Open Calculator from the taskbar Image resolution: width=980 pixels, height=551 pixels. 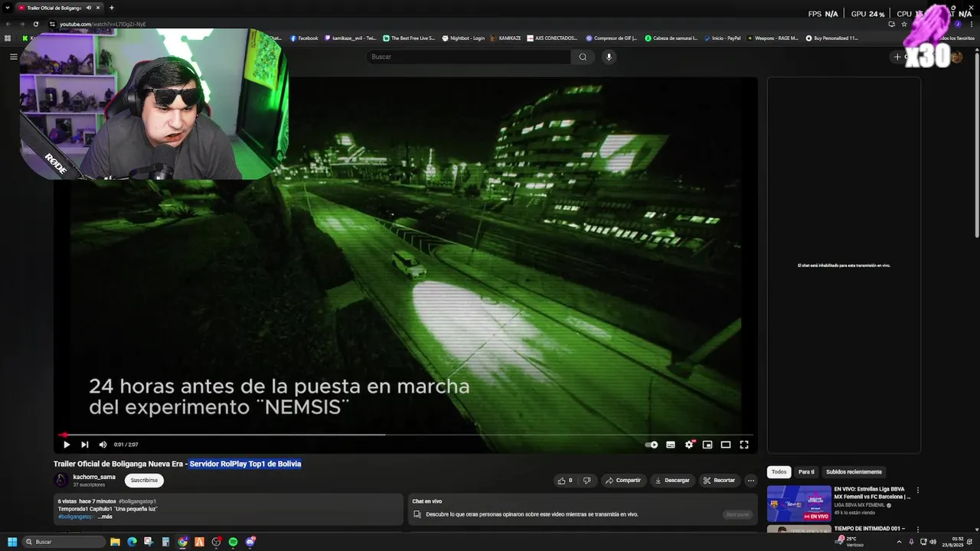point(165,542)
